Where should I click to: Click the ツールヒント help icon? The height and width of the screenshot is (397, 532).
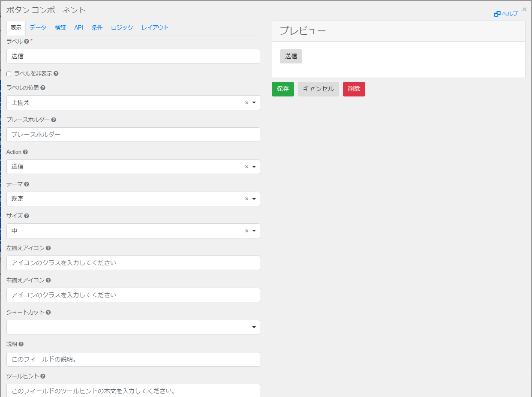[x=43, y=376]
